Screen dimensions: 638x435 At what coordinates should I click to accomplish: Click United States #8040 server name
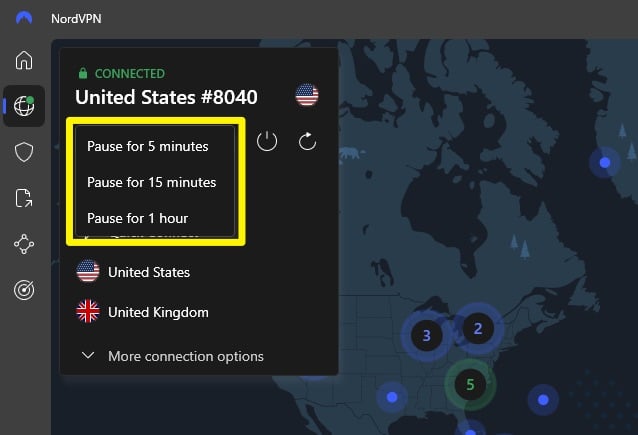(166, 97)
